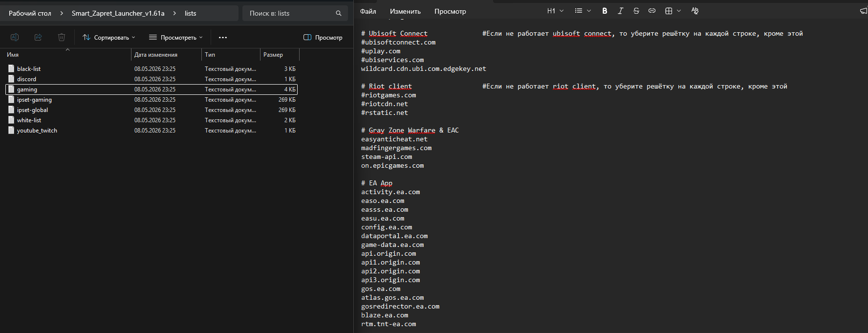
Task: Select the white-list file icon
Action: click(x=11, y=120)
